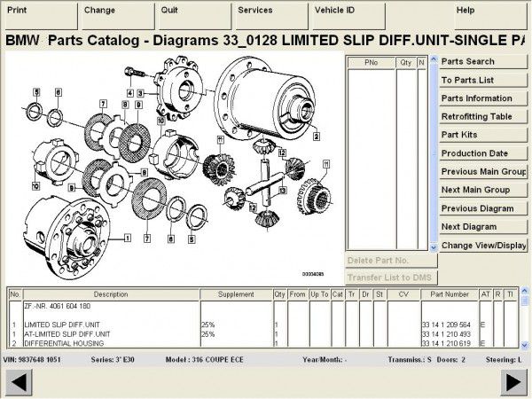Click the Description column header
The image size is (532, 399).
coord(111,294)
